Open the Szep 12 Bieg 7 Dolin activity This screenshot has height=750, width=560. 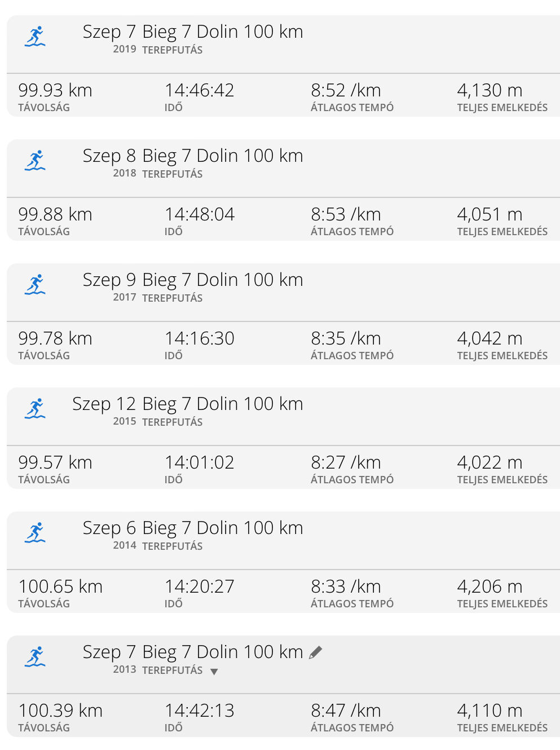[187, 404]
